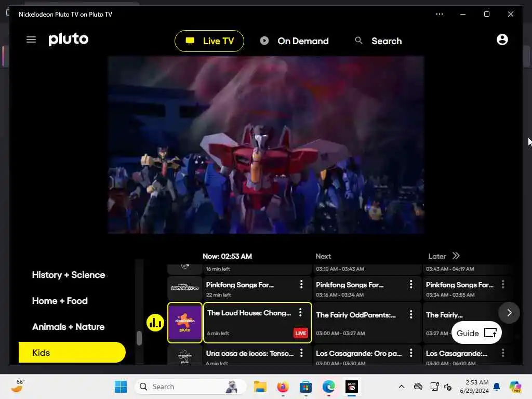
Task: Select The Loud House live program card
Action: 258,323
